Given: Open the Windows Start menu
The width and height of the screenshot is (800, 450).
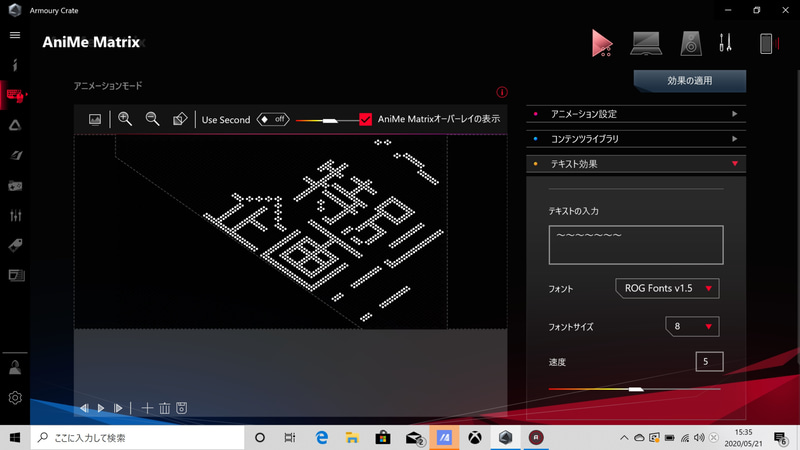Looking at the screenshot, I should [15, 438].
